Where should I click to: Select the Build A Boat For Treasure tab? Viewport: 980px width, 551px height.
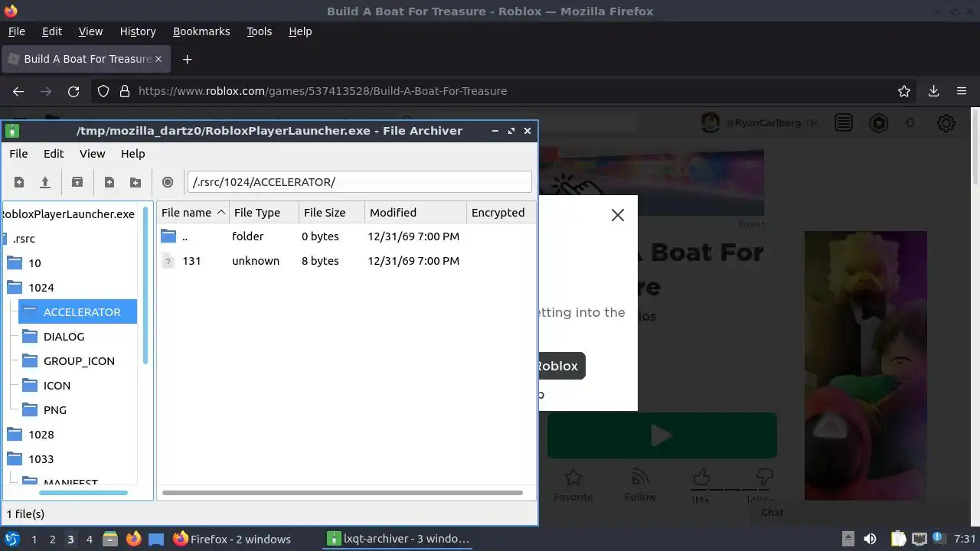pos(87,59)
